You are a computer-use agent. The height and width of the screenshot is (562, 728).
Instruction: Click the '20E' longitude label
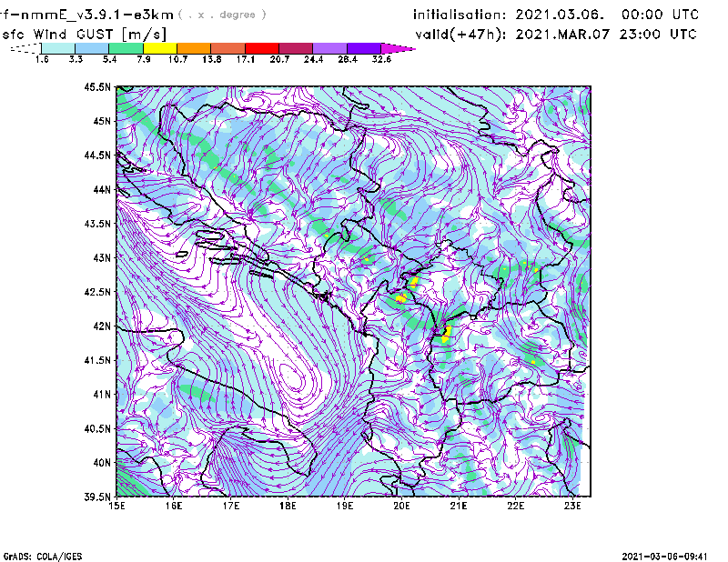point(401,506)
